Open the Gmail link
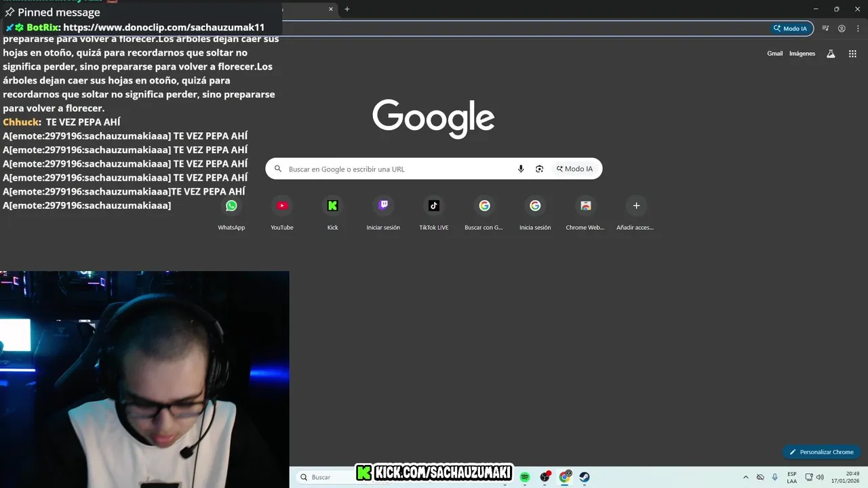Viewport: 868px width, 488px height. click(x=774, y=54)
